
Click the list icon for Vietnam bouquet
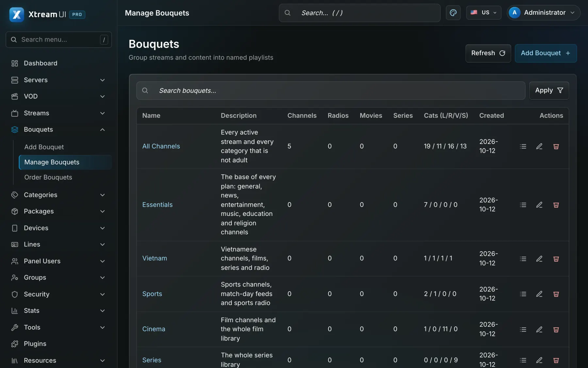point(523,259)
